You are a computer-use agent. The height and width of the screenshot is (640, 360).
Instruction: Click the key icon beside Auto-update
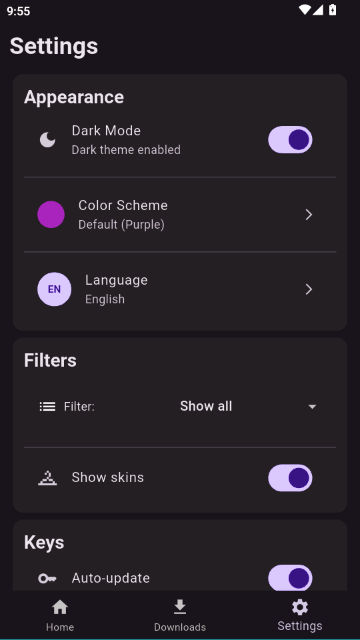(47, 578)
